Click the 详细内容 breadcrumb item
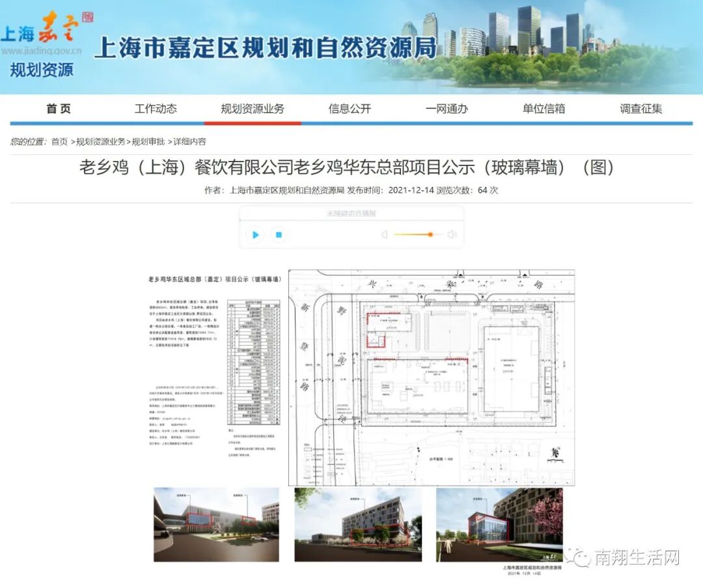This screenshot has height=588, width=703. [189, 142]
